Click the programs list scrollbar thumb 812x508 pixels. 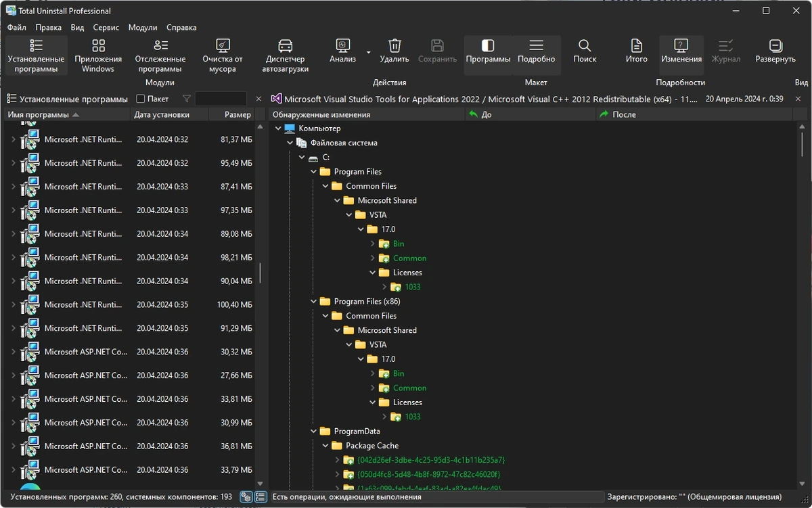(260, 273)
